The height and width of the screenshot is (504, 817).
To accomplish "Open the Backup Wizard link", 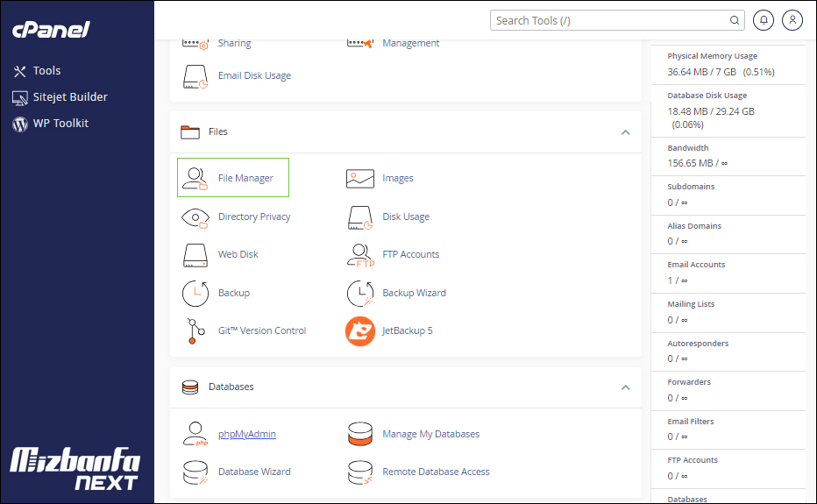I will (415, 293).
